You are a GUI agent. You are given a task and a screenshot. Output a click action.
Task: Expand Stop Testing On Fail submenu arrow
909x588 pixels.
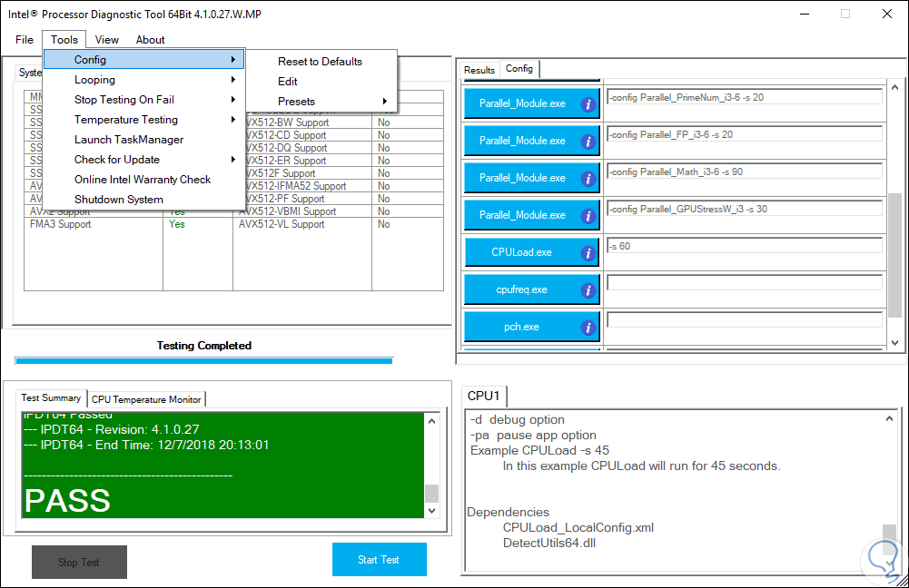233,100
